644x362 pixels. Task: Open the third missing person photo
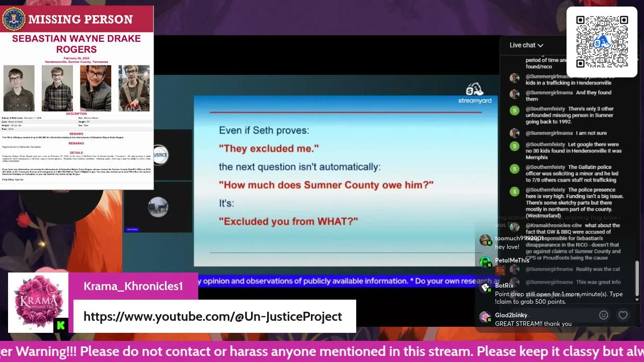pyautogui.click(x=96, y=88)
